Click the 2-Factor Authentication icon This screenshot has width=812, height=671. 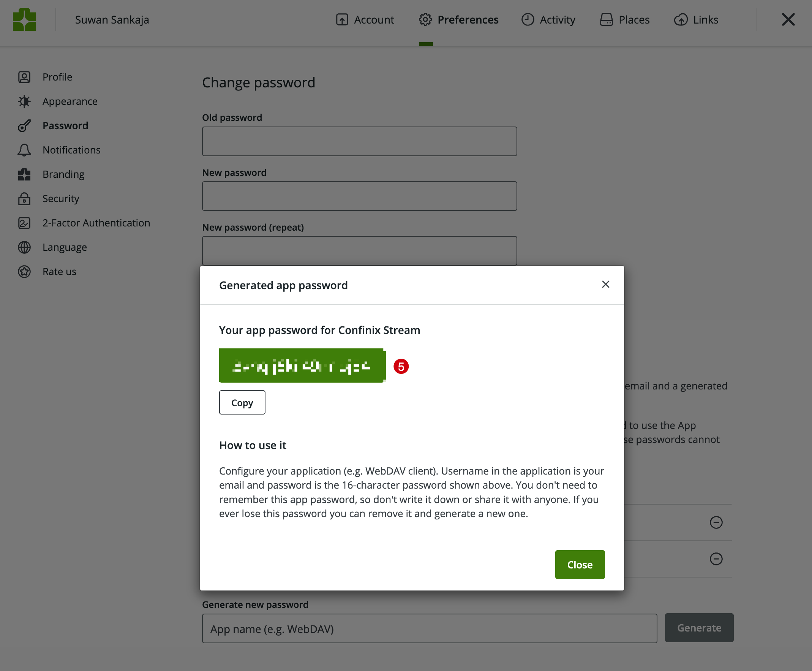pyautogui.click(x=24, y=223)
